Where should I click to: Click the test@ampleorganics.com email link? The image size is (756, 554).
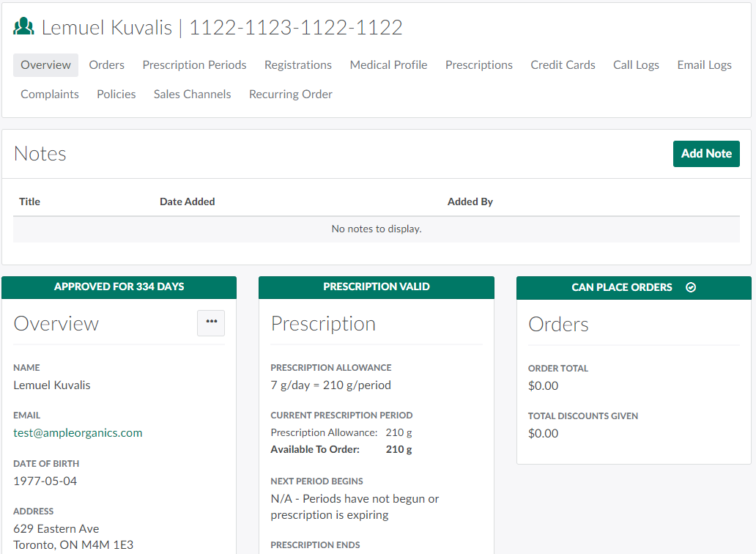(78, 433)
